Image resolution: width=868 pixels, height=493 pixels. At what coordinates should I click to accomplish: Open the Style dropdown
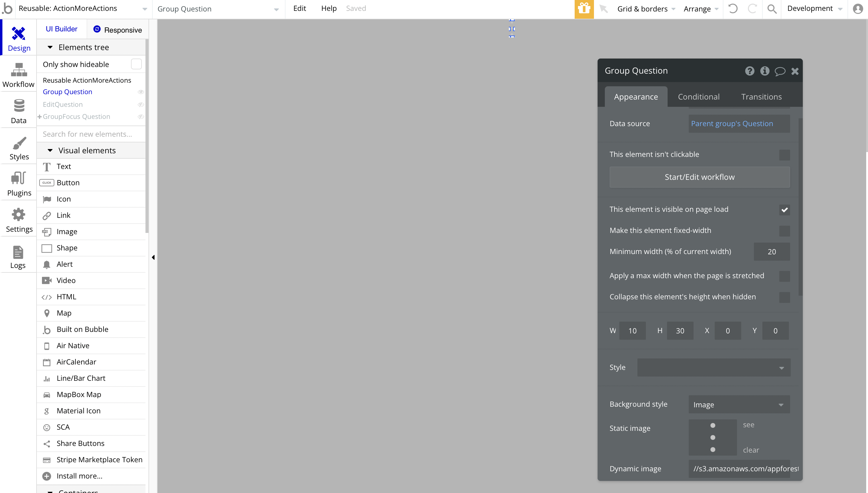point(713,368)
